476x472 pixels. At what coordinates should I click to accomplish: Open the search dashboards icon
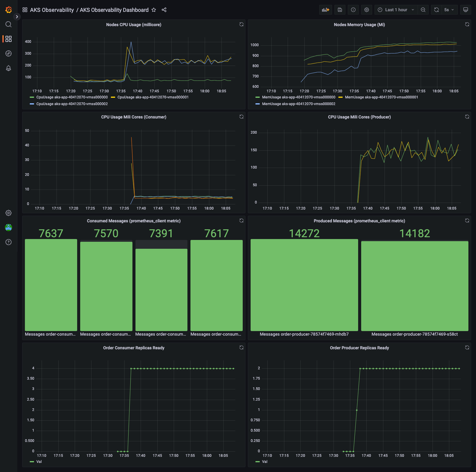point(9,24)
